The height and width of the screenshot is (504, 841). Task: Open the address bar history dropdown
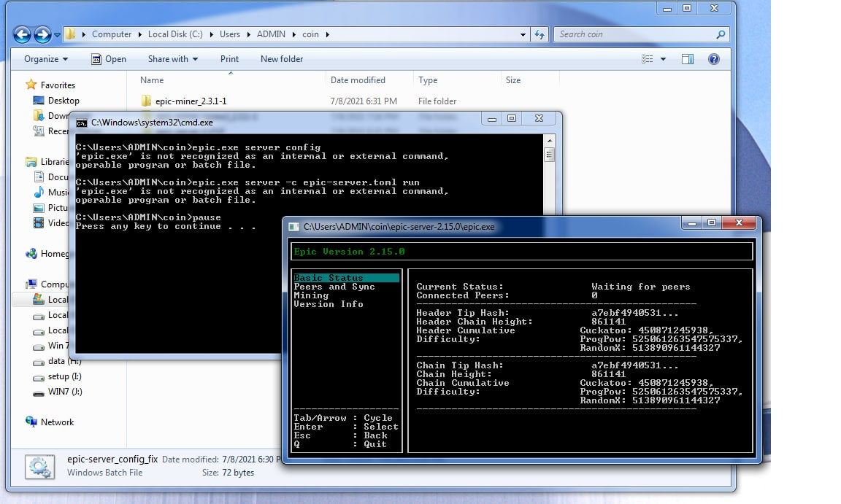click(523, 34)
